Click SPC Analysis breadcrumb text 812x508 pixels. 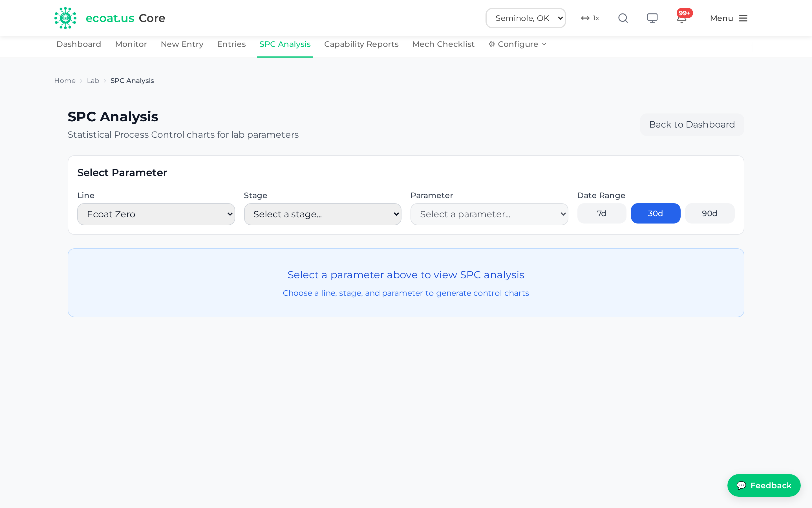[x=132, y=81]
